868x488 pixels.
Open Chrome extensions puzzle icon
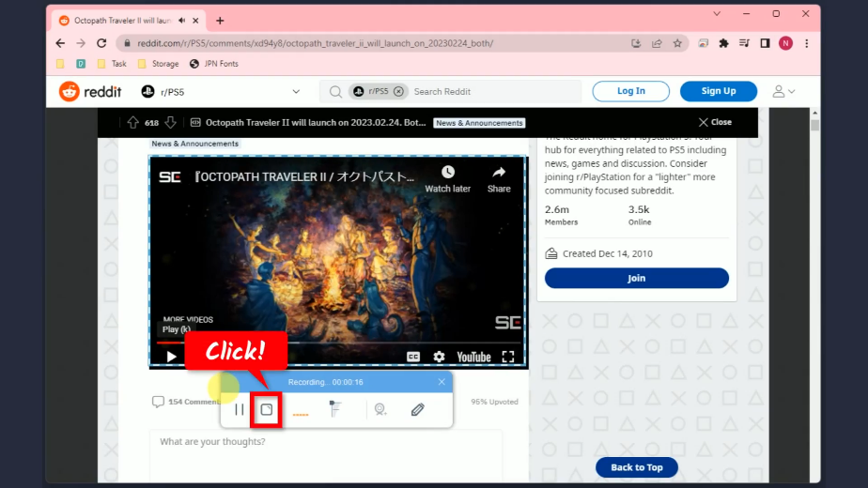point(723,43)
